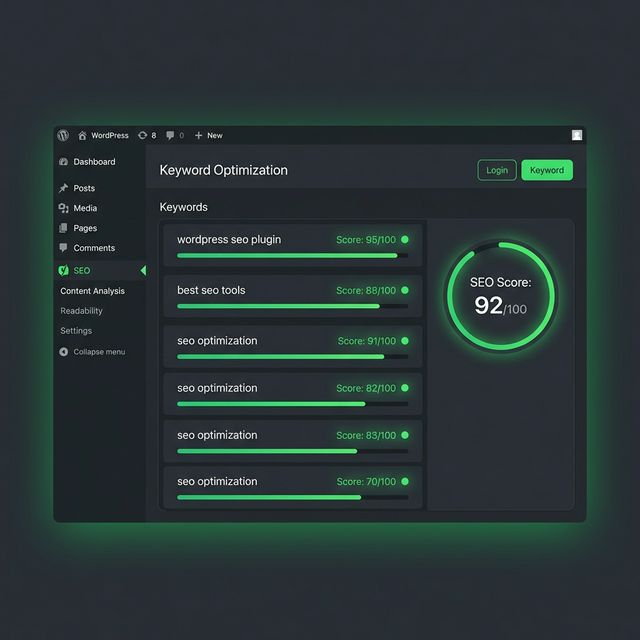This screenshot has width=640, height=640.
Task: Select the Posts pin icon in sidebar
Action: 64,188
